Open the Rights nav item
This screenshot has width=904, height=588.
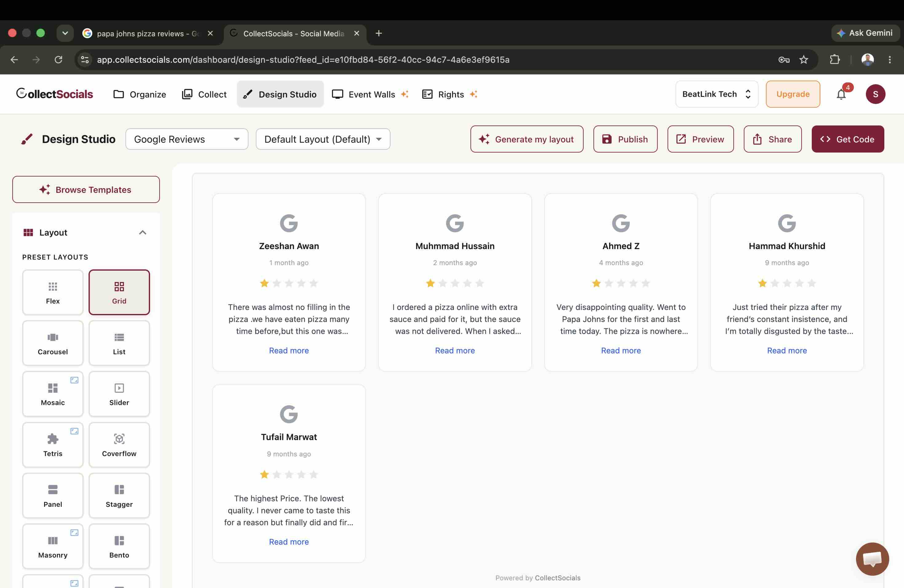pyautogui.click(x=450, y=94)
